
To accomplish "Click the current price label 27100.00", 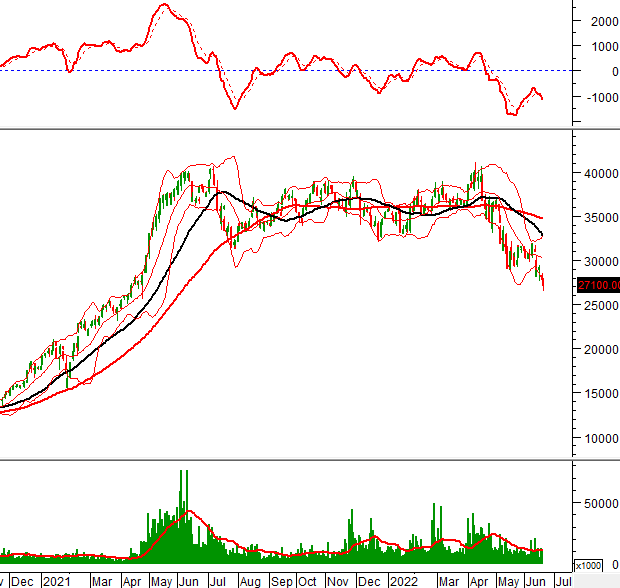I will (x=598, y=285).
